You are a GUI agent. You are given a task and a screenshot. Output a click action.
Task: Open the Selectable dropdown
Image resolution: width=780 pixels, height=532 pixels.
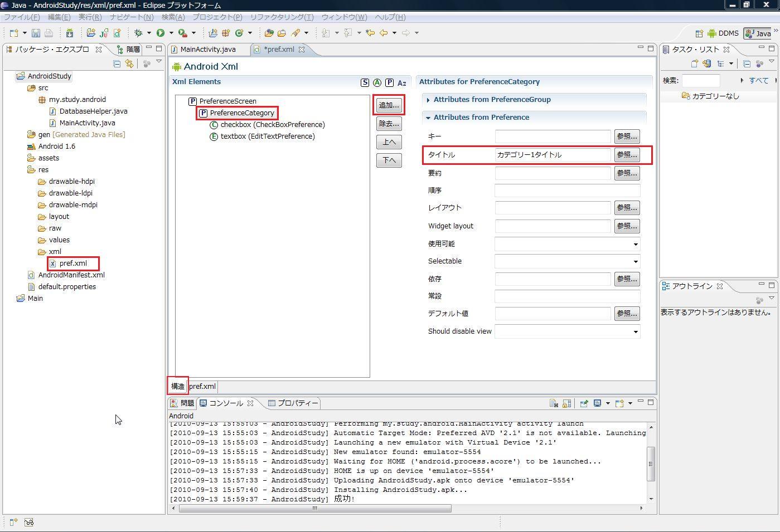click(x=635, y=261)
